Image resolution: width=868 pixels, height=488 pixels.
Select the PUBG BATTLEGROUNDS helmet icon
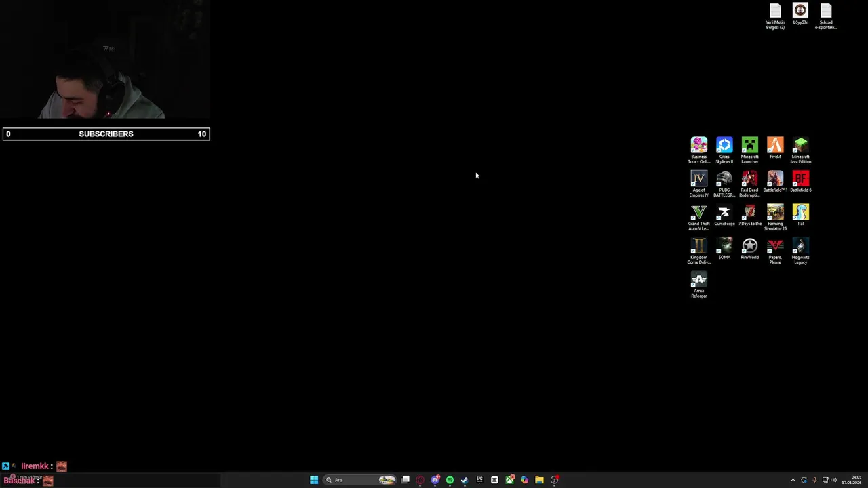724,184
